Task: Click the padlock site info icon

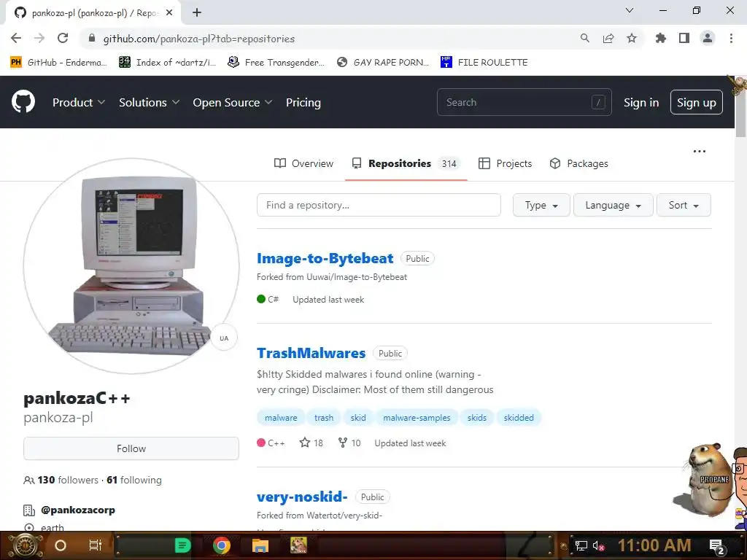Action: tap(92, 39)
